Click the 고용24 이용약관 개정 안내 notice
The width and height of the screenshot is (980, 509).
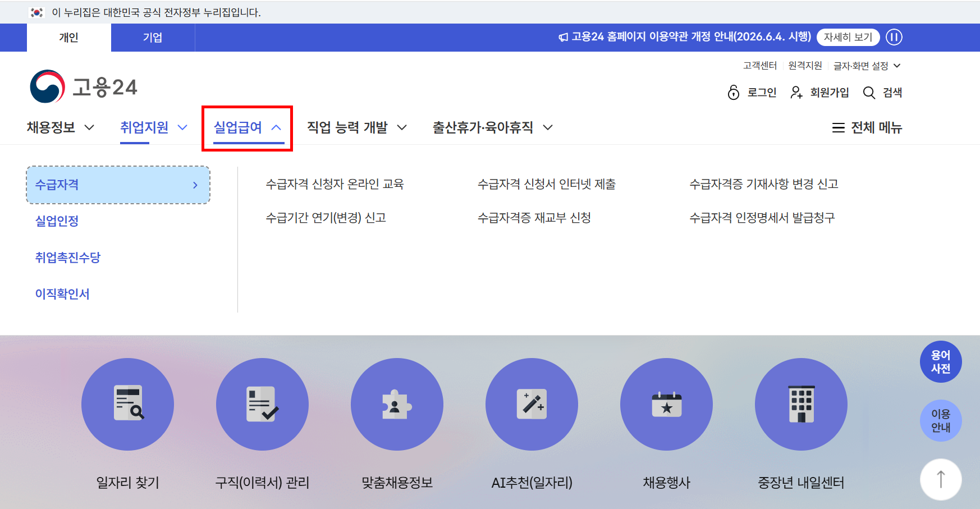click(692, 37)
